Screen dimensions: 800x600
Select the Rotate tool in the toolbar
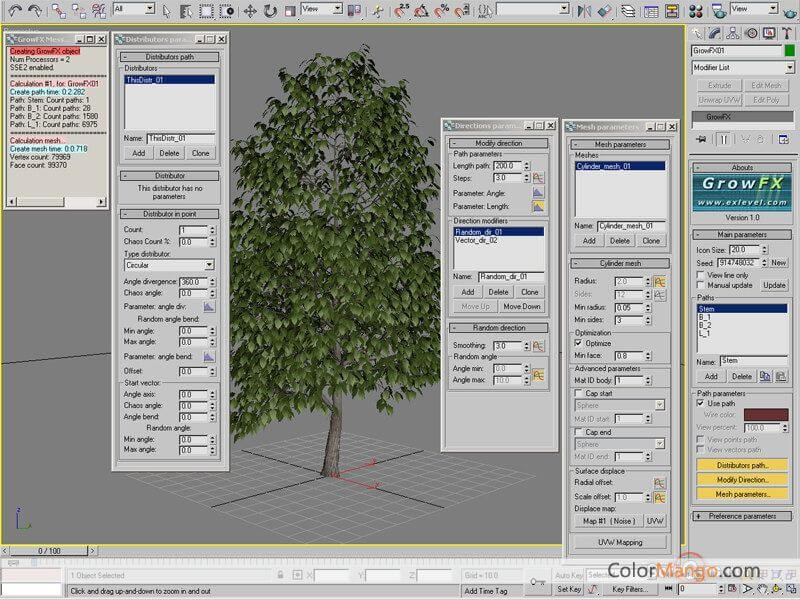pyautogui.click(x=269, y=10)
